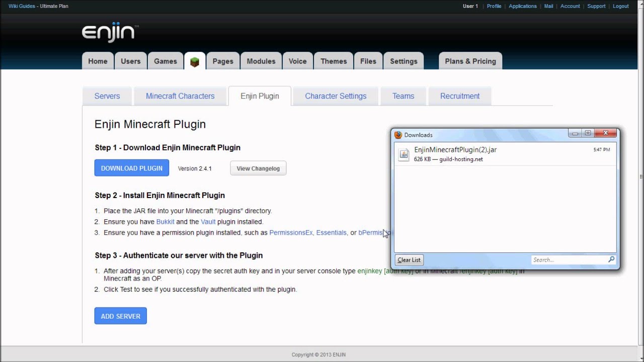The width and height of the screenshot is (644, 362).
Task: Open the Settings tab
Action: point(404,61)
